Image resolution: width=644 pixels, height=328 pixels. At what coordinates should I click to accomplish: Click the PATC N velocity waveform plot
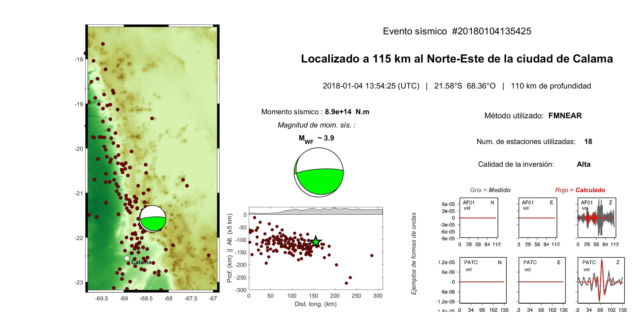tap(483, 280)
